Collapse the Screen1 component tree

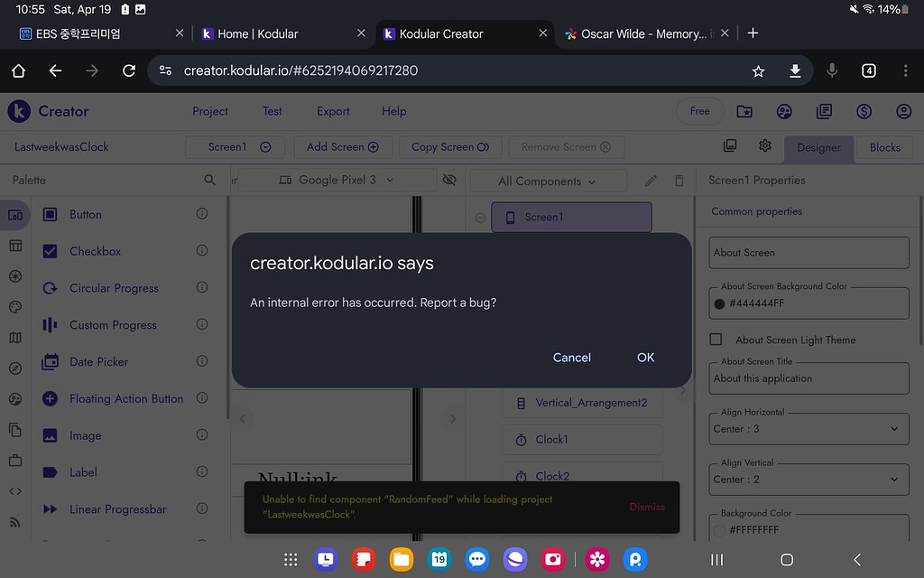point(478,217)
